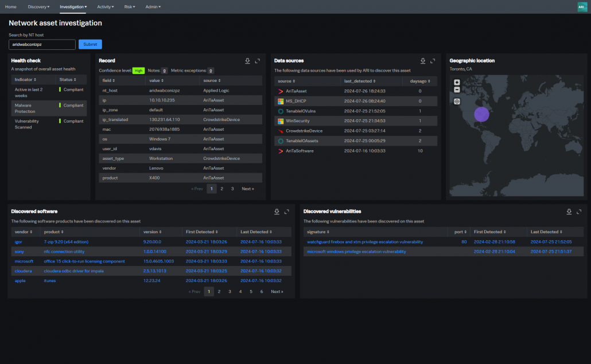Expand Record panel to fullscreen
The height and width of the screenshot is (364, 591).
[x=257, y=61]
